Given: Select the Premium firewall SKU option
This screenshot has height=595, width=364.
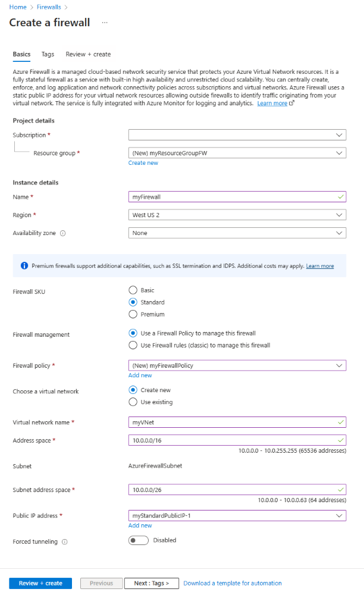Looking at the screenshot, I should click(133, 314).
